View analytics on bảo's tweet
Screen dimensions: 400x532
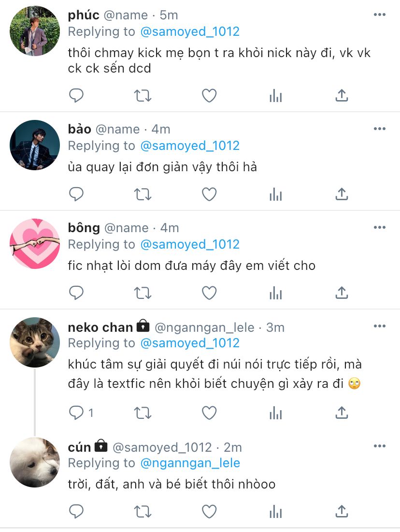[275, 194]
